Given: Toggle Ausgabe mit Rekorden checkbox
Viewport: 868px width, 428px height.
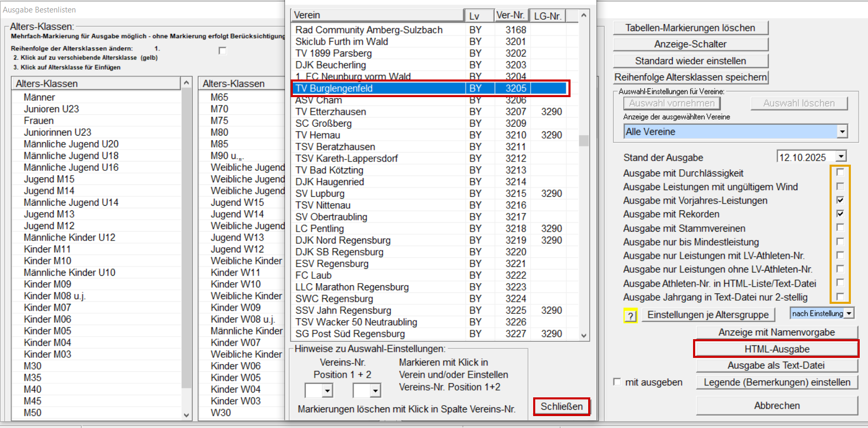Looking at the screenshot, I should 840,213.
